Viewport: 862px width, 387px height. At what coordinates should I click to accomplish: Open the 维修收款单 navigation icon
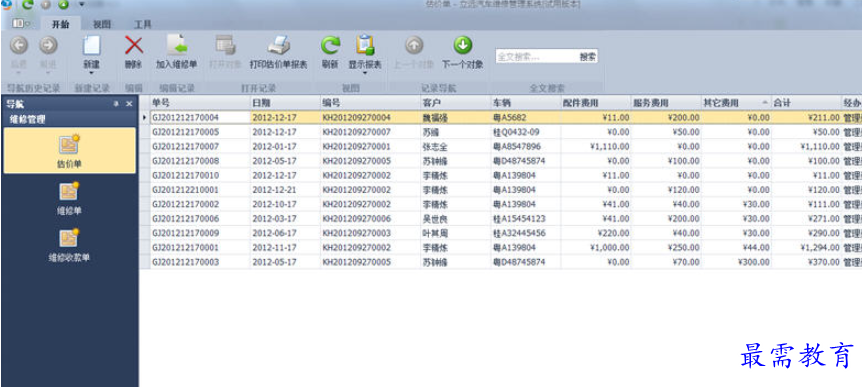pos(69,238)
